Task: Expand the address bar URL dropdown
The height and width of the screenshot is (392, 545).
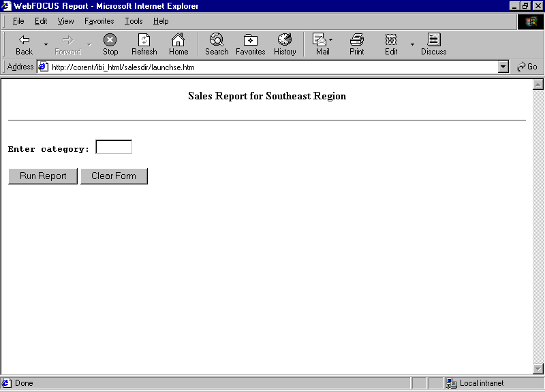Action: coord(503,67)
